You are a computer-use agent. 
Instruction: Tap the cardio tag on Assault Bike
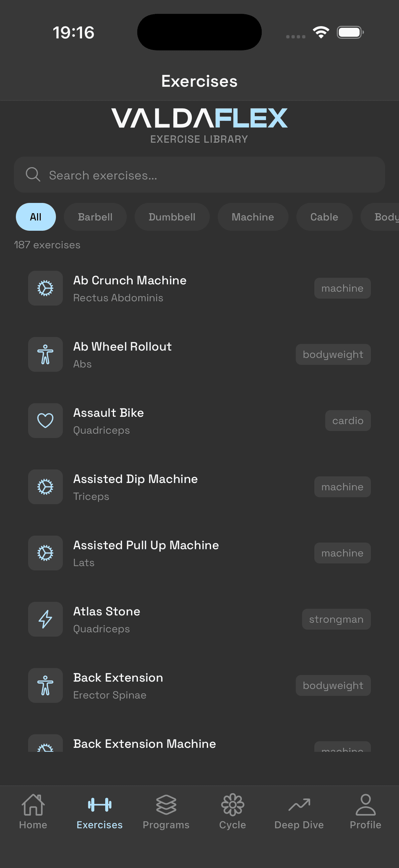[x=348, y=420]
